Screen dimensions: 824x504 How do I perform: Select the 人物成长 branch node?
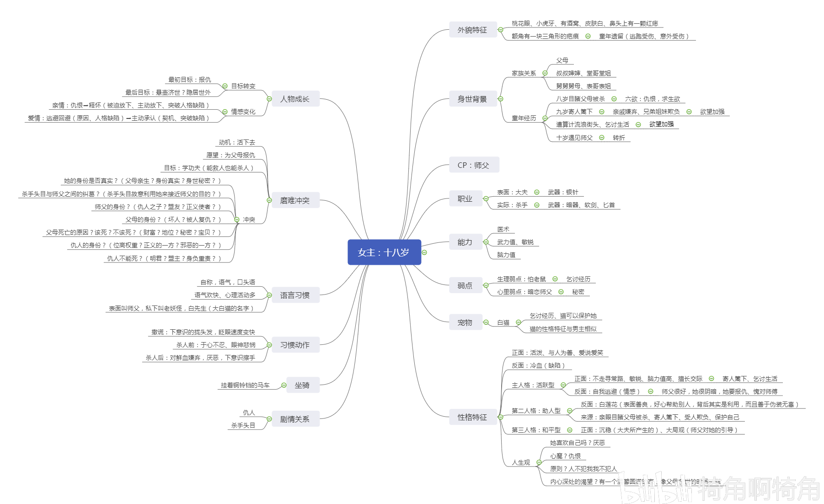295,99
